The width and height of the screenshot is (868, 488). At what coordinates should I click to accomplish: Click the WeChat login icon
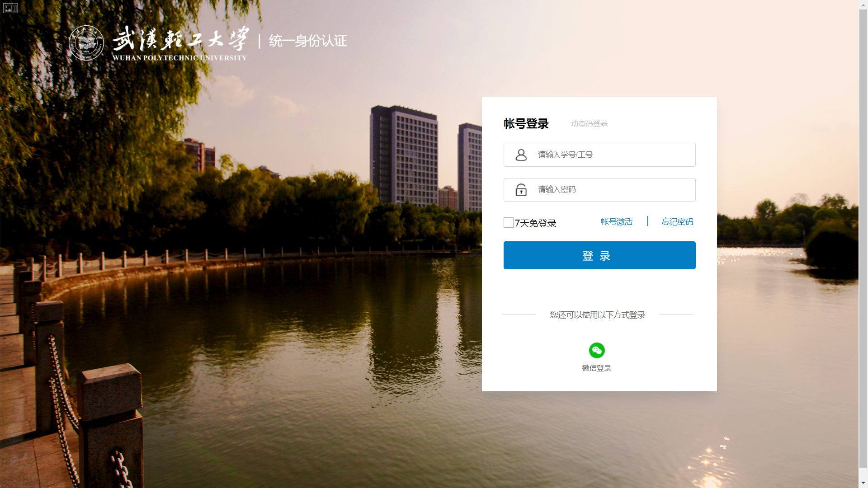coord(597,350)
